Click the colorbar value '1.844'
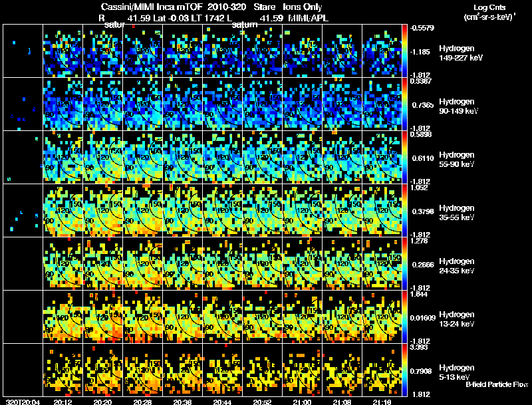This screenshot has width=532, height=405. click(419, 294)
